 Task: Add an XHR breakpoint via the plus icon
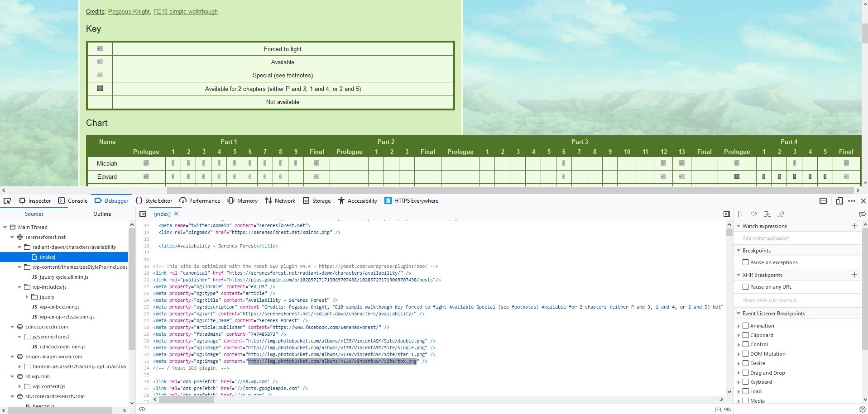pyautogui.click(x=855, y=275)
